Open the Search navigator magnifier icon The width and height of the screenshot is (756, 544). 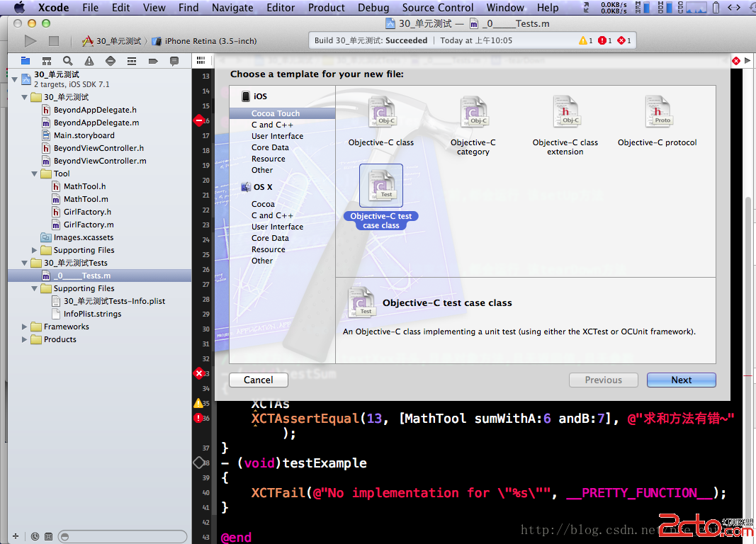(67, 61)
